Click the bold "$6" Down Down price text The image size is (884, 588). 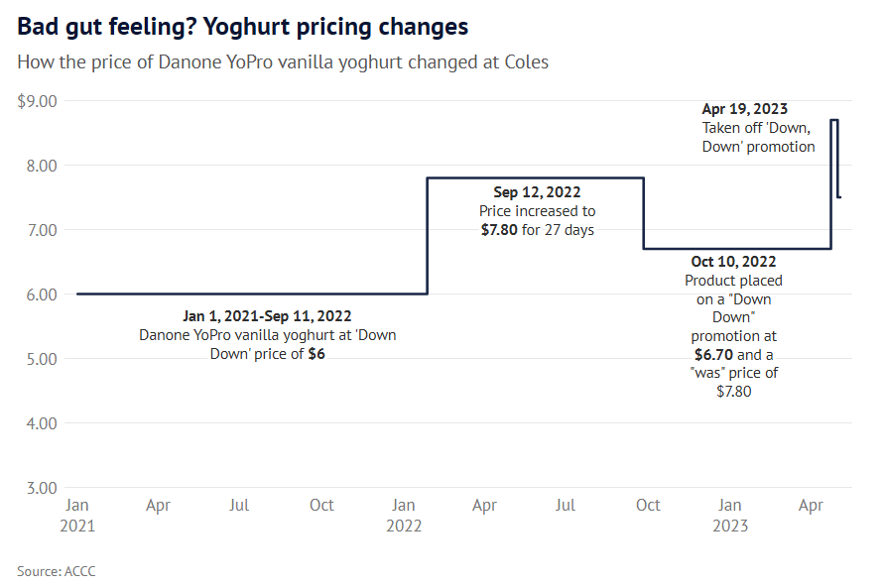(316, 354)
